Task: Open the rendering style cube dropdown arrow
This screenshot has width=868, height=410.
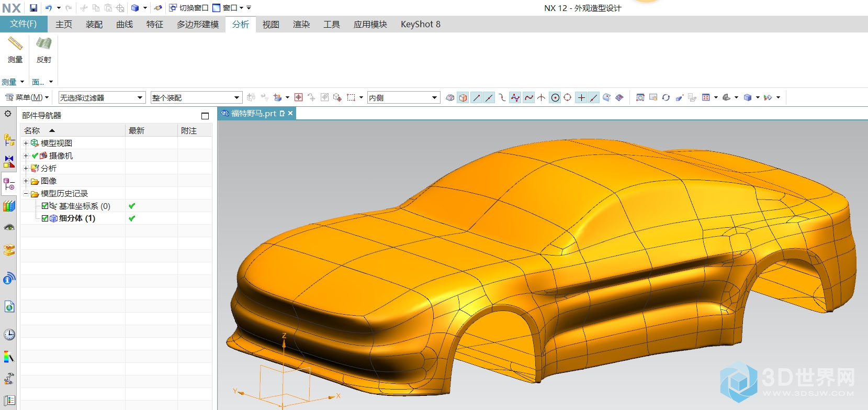Action: 758,97
